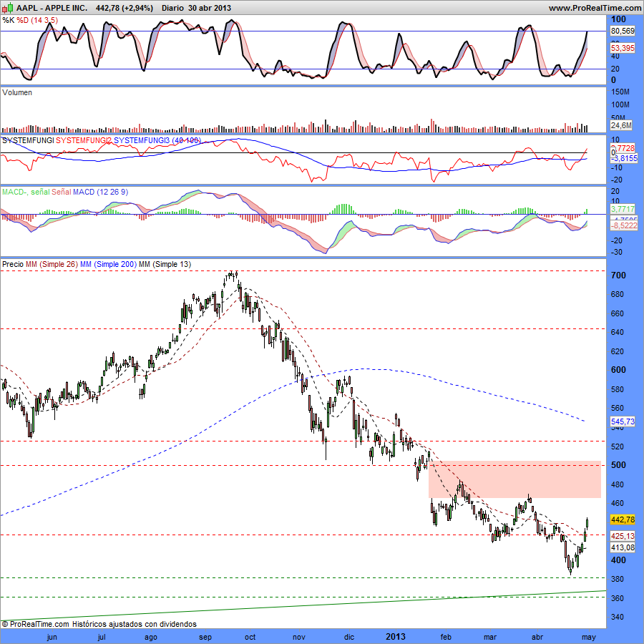Image resolution: width=644 pixels, height=644 pixels.
Task: Select the 413,08 average value tag
Action: [623, 547]
